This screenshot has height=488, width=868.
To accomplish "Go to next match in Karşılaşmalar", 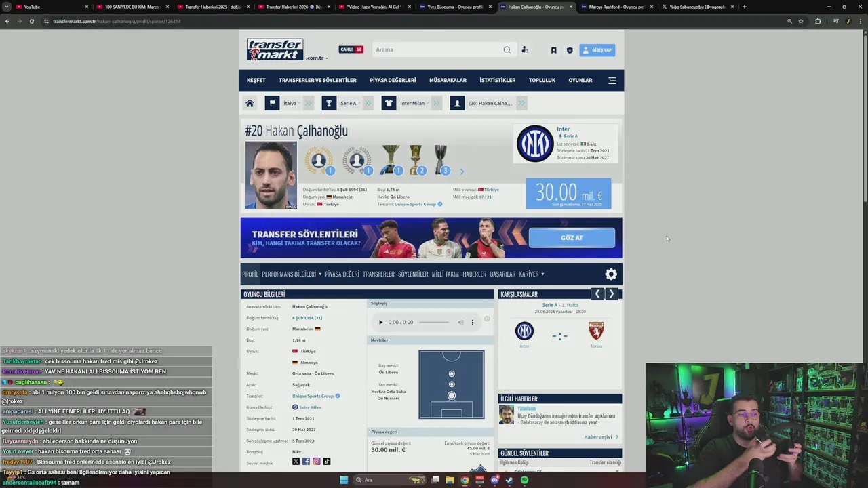I will 612,293.
